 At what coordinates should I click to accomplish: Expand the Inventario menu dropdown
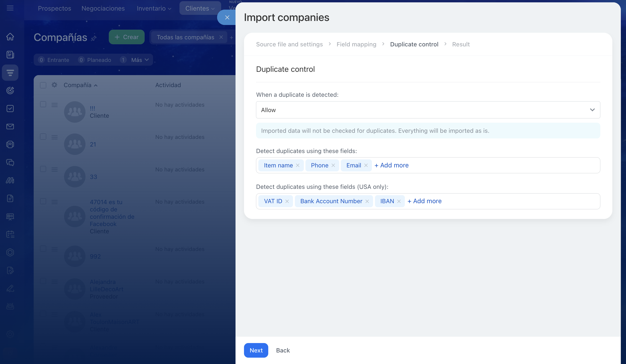[154, 8]
